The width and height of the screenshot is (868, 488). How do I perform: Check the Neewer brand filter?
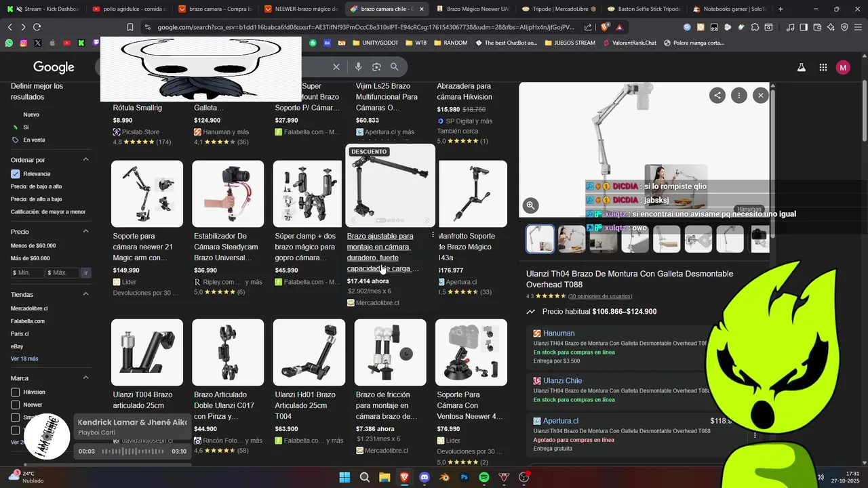pyautogui.click(x=15, y=405)
